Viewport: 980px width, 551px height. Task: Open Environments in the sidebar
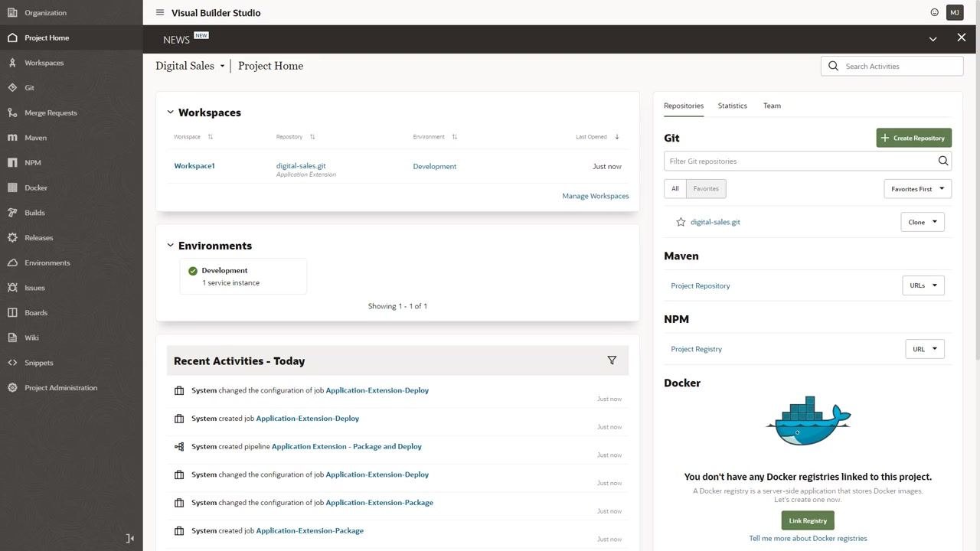pos(47,262)
